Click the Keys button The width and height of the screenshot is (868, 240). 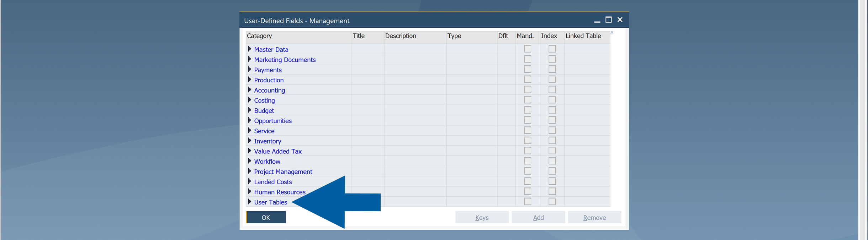tap(482, 217)
